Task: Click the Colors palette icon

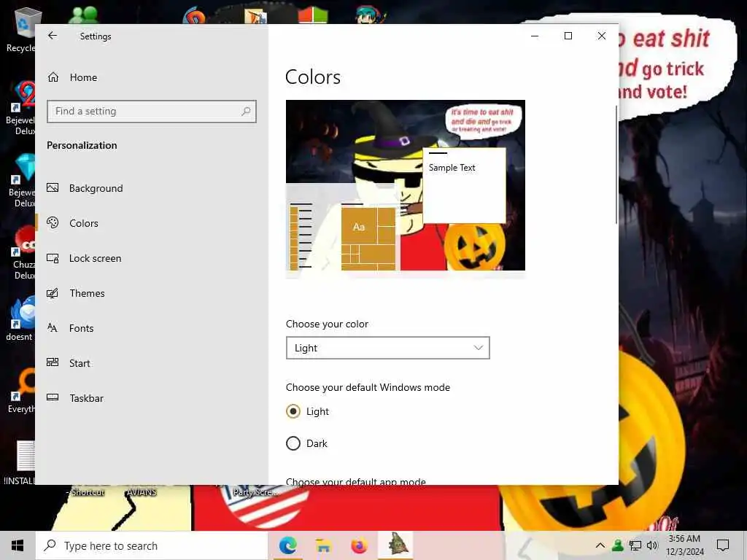Action: click(x=53, y=222)
